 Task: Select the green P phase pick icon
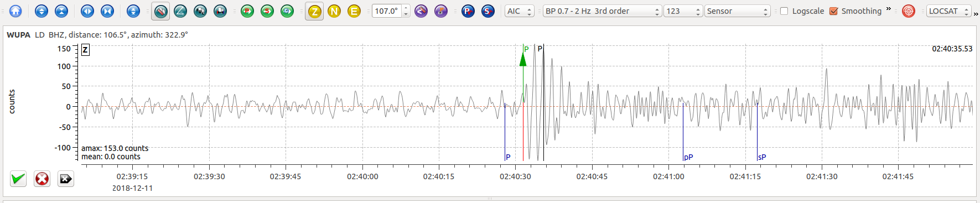coord(247,11)
